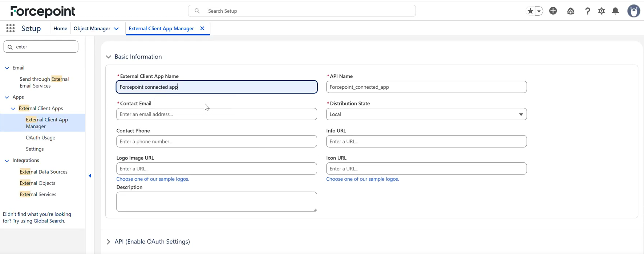Click the Icon URL field

pyautogui.click(x=426, y=169)
